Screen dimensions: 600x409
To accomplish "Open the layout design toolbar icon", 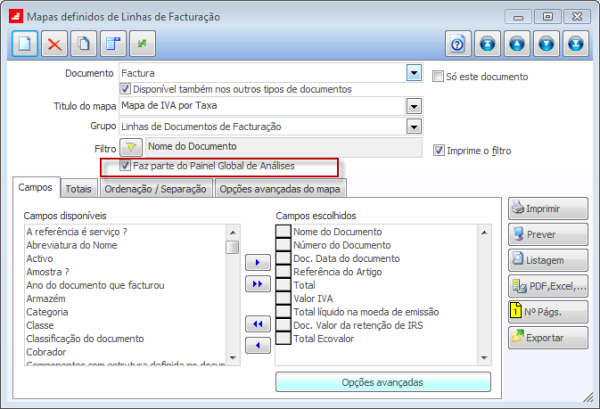I will pyautogui.click(x=113, y=44).
